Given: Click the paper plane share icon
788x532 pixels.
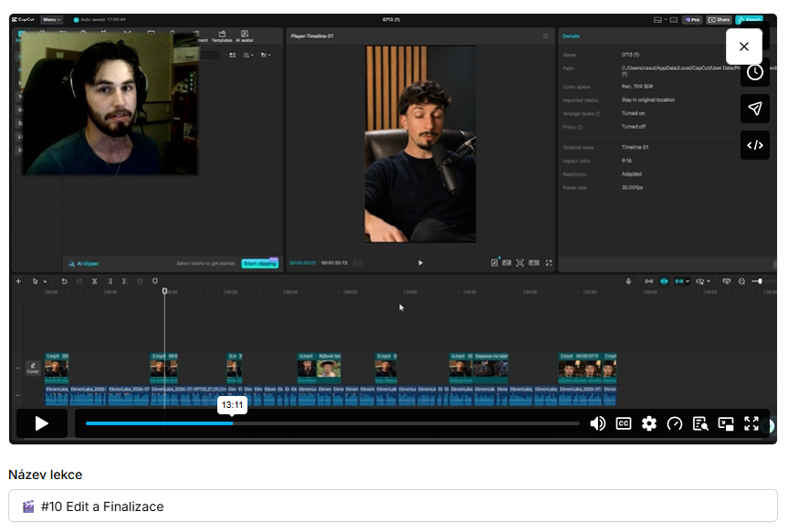Looking at the screenshot, I should pos(755,109).
